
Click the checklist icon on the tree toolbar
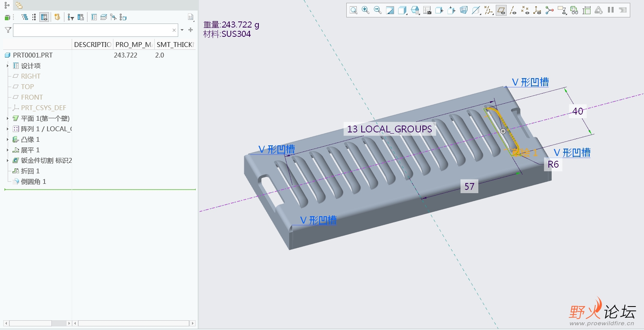(94, 17)
